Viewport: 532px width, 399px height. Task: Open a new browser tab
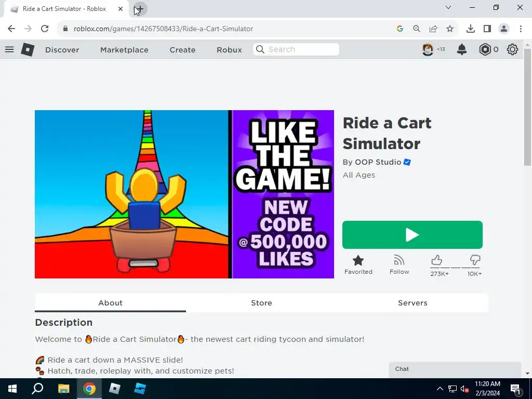coord(140,9)
